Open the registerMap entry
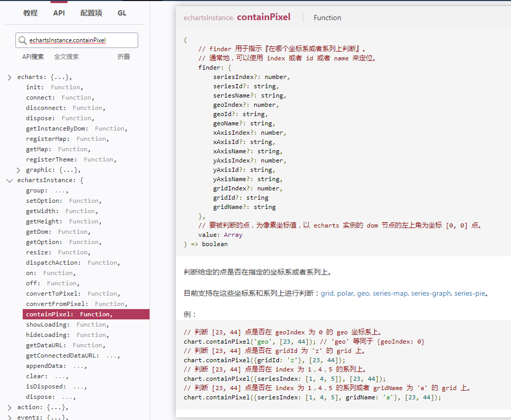 pyautogui.click(x=68, y=139)
